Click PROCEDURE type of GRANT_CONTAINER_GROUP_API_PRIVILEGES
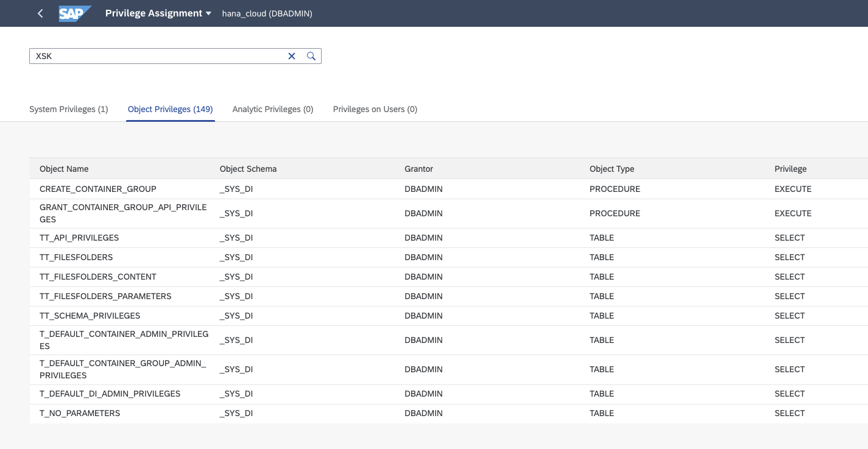This screenshot has height=449, width=868. pyautogui.click(x=615, y=213)
